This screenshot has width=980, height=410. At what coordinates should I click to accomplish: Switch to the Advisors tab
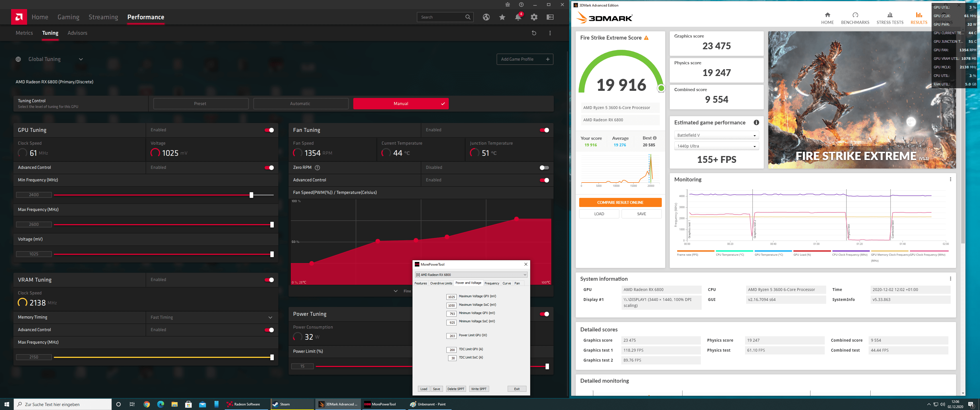(77, 33)
